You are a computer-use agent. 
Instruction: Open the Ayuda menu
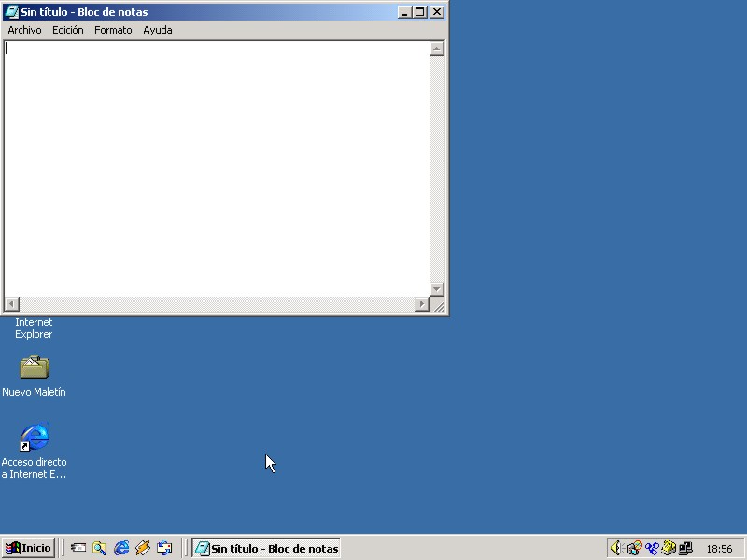point(158,30)
